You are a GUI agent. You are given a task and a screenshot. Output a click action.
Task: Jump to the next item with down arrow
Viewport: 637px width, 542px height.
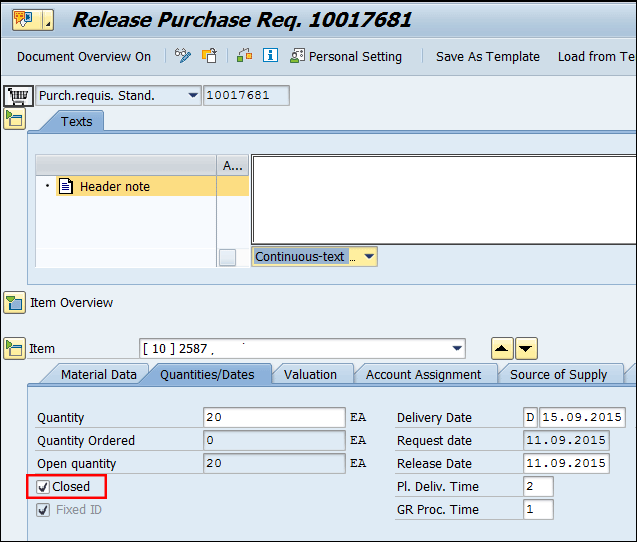click(x=526, y=348)
